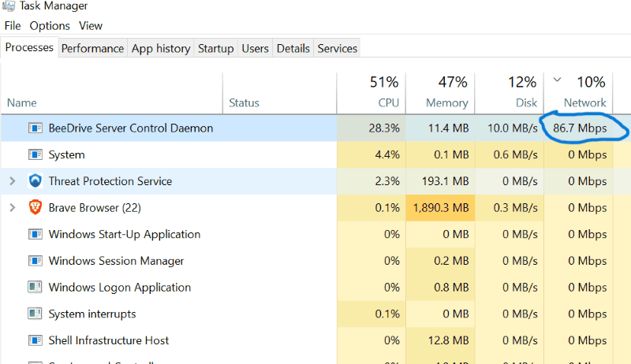Sort by the CPU column header
The image size is (631, 364).
pyautogui.click(x=372, y=93)
